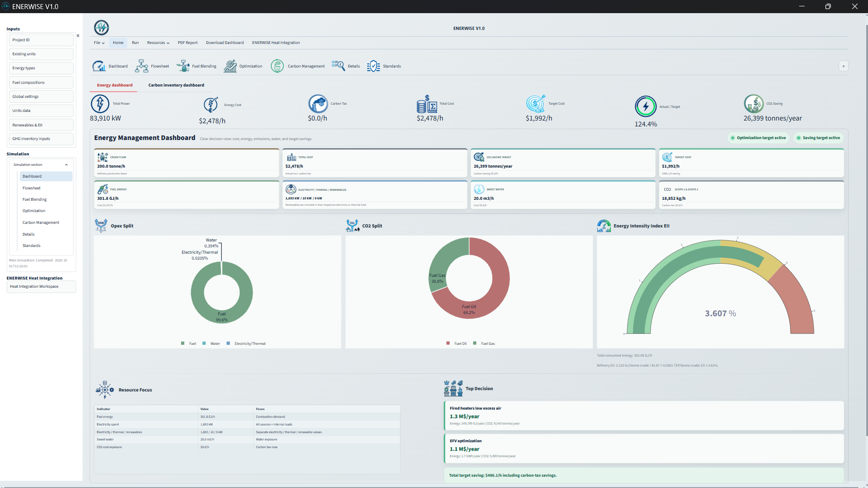The height and width of the screenshot is (488, 868).
Task: Open the Run menu
Action: [135, 43]
